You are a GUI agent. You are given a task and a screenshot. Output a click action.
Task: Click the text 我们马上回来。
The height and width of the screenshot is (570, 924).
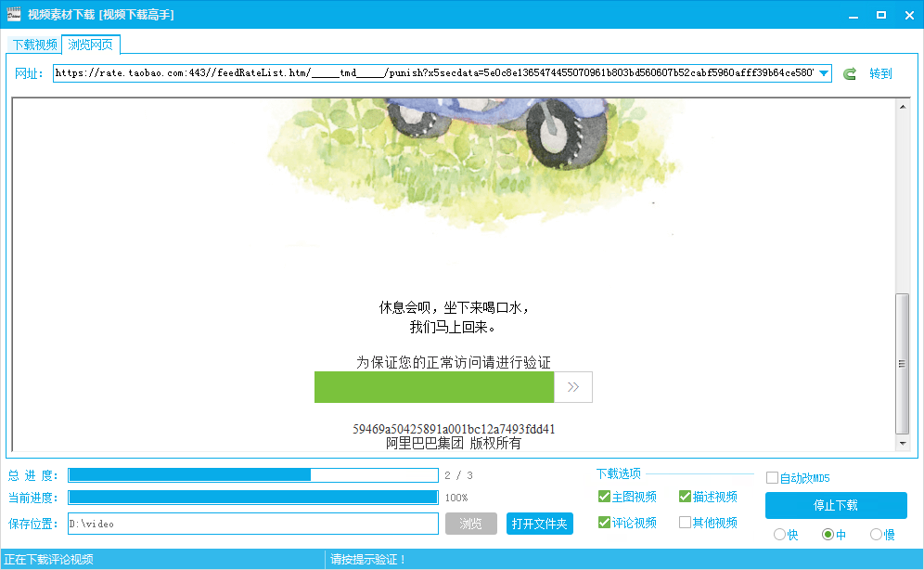[453, 327]
